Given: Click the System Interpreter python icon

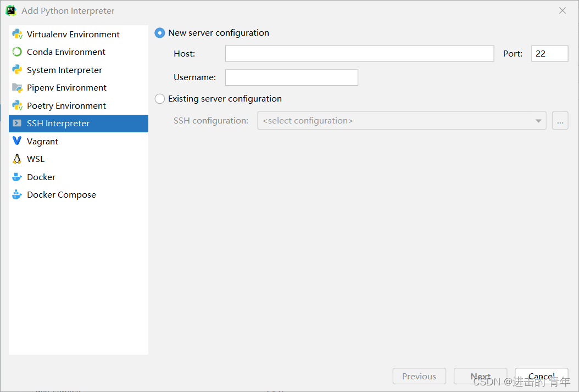Looking at the screenshot, I should point(17,69).
